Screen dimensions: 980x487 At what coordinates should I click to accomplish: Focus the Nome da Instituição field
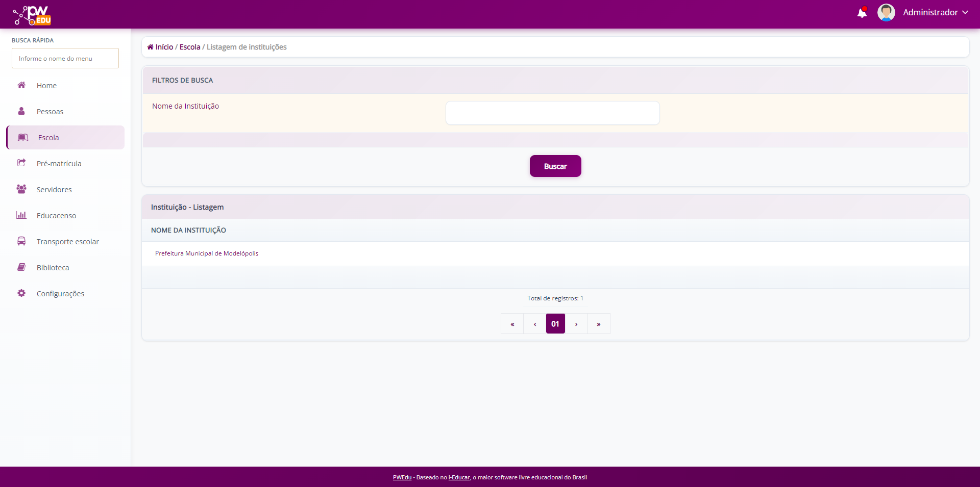click(552, 113)
